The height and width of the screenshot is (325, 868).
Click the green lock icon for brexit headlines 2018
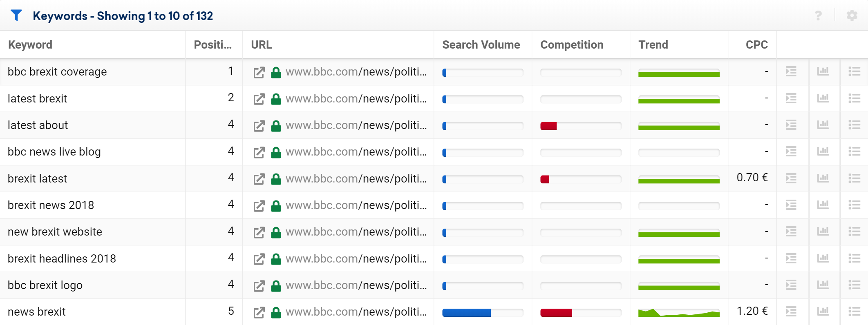[x=276, y=259]
